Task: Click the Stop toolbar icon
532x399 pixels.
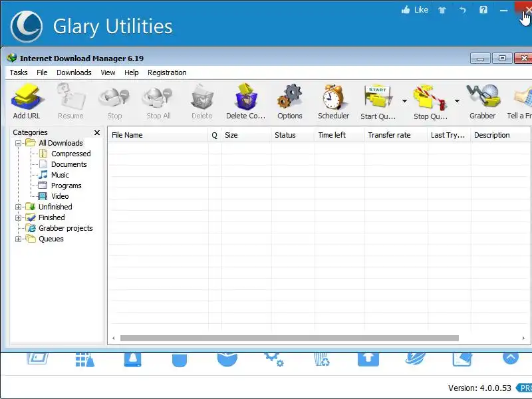Action: click(114, 101)
